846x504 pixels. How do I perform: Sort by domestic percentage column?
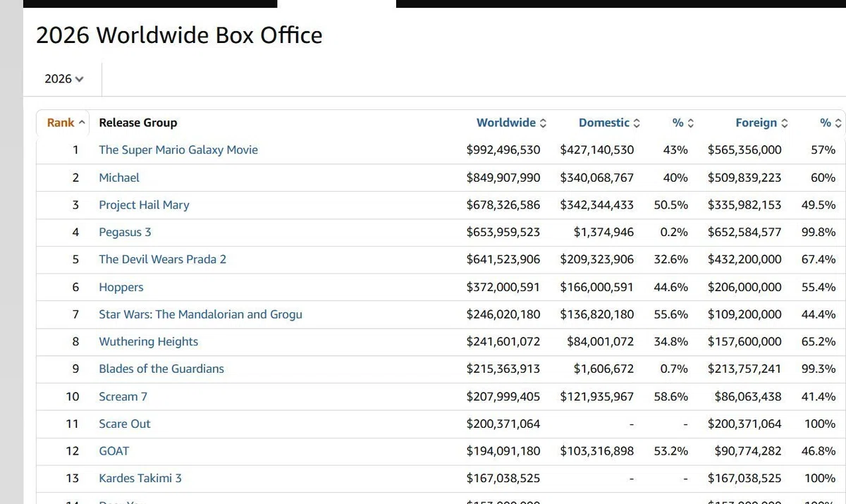point(683,123)
